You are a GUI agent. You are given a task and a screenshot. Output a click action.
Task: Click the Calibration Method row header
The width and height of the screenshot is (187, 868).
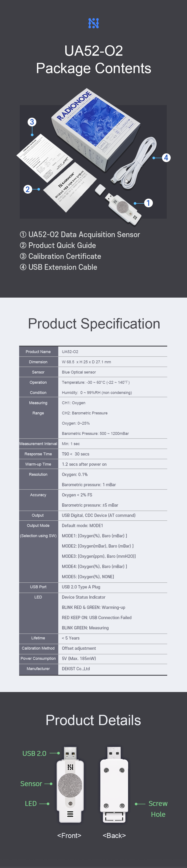coord(38,648)
